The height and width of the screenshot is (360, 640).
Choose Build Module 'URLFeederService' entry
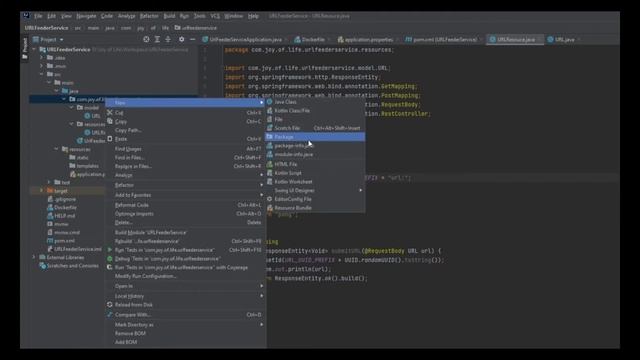(x=186, y=232)
